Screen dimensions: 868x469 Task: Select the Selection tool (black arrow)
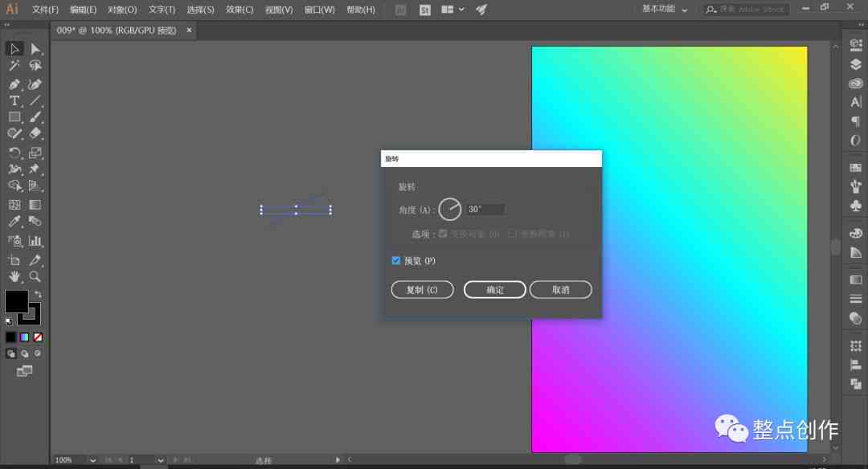[x=14, y=49]
